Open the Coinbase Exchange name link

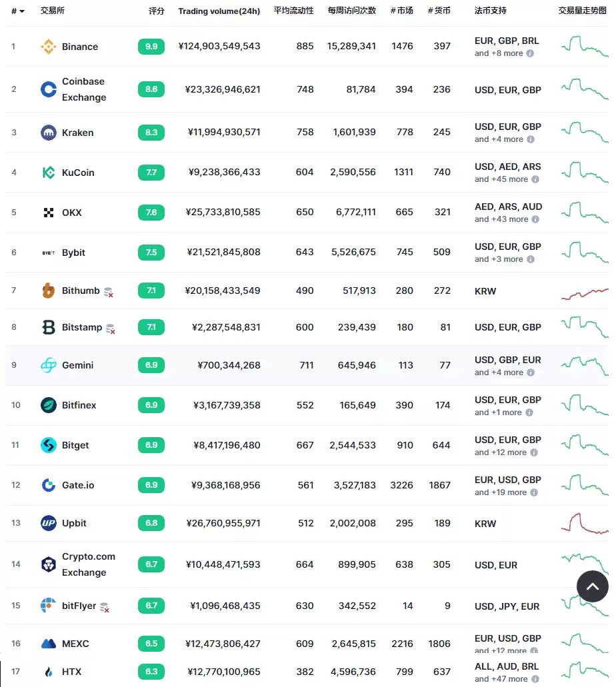point(84,89)
